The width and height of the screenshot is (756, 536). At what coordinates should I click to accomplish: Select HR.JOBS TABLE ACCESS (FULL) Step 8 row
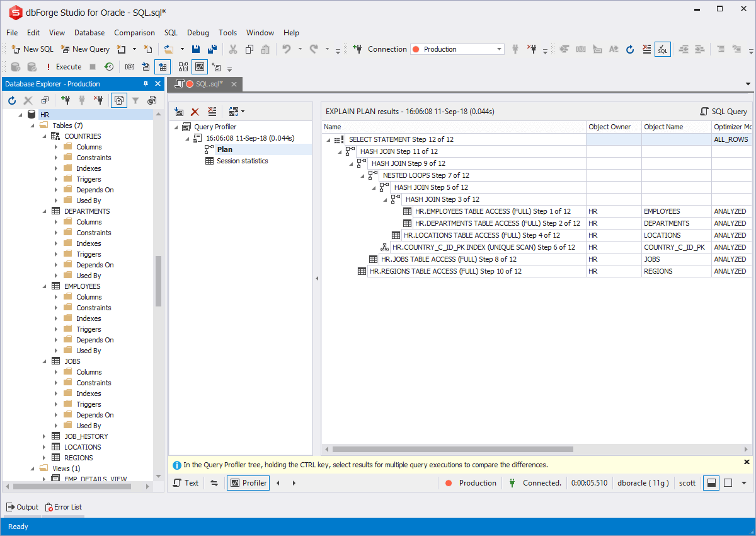(449, 259)
